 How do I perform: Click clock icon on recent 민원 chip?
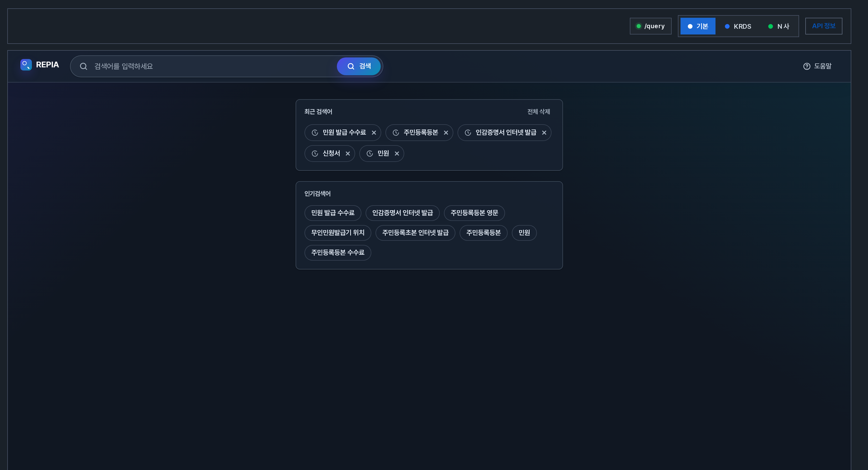coord(370,154)
